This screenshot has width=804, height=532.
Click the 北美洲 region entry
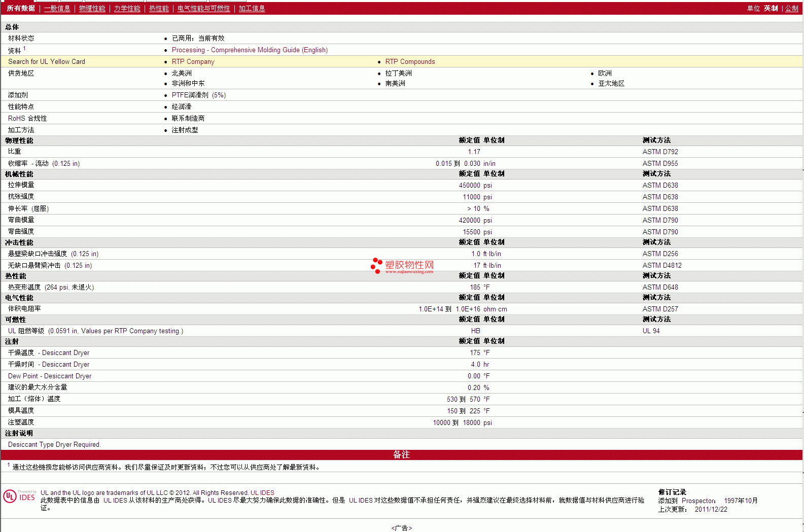click(182, 73)
